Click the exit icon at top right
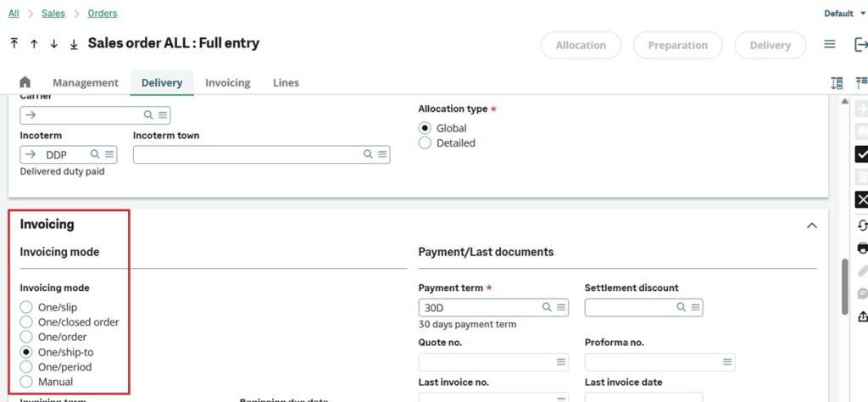The image size is (868, 402). point(860,45)
